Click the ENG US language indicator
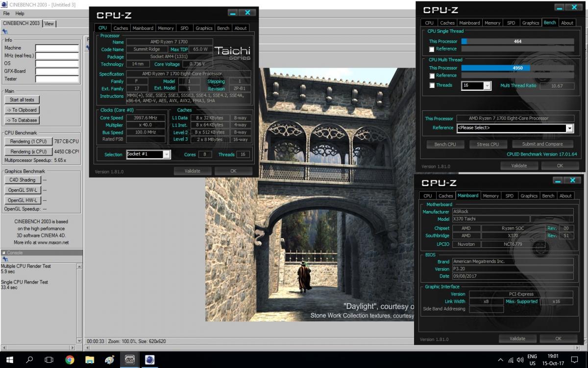Screen dimensions: 588x368 (x=532, y=360)
